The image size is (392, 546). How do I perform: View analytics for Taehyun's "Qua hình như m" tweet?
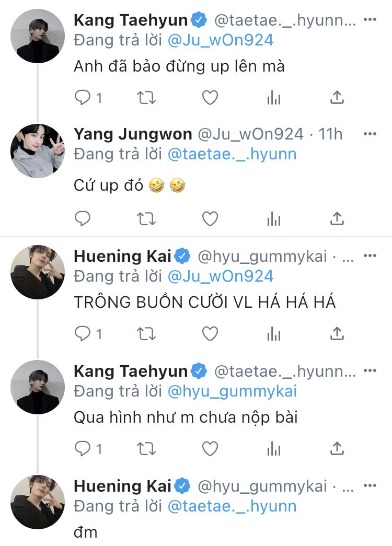[274, 448]
